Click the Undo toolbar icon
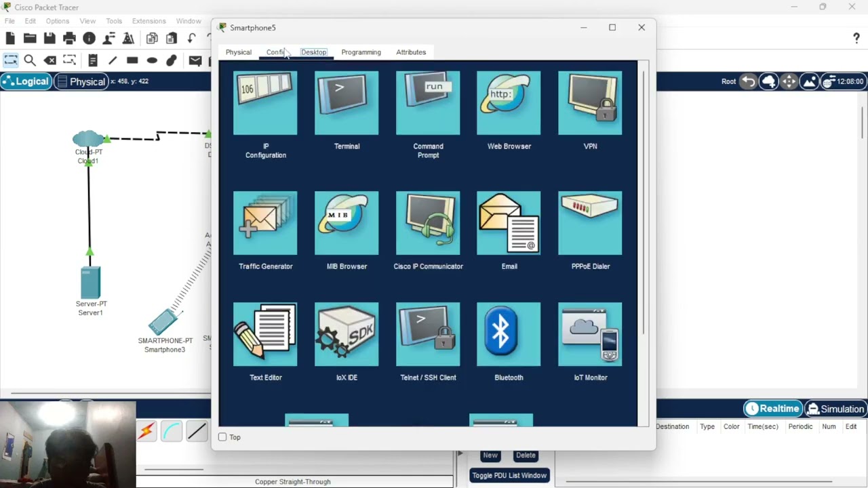This screenshot has height=488, width=868. point(191,39)
